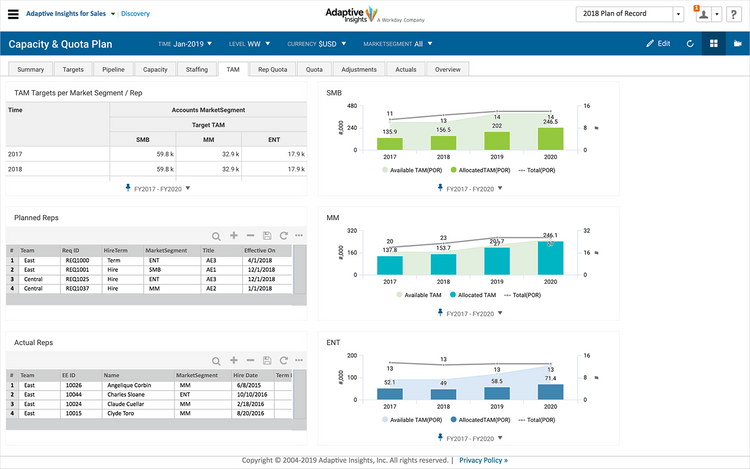This screenshot has height=469, width=750.
Task: Open the Discovery link
Action: pyautogui.click(x=135, y=14)
